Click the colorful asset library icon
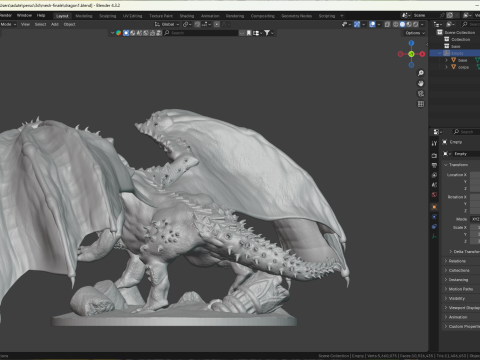Screen dimensions: 480x360 coord(118,33)
